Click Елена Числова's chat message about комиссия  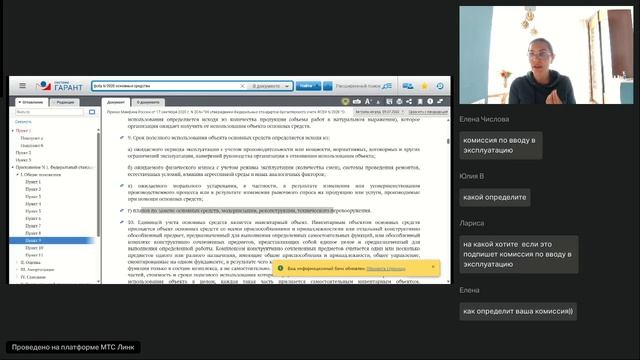point(501,145)
